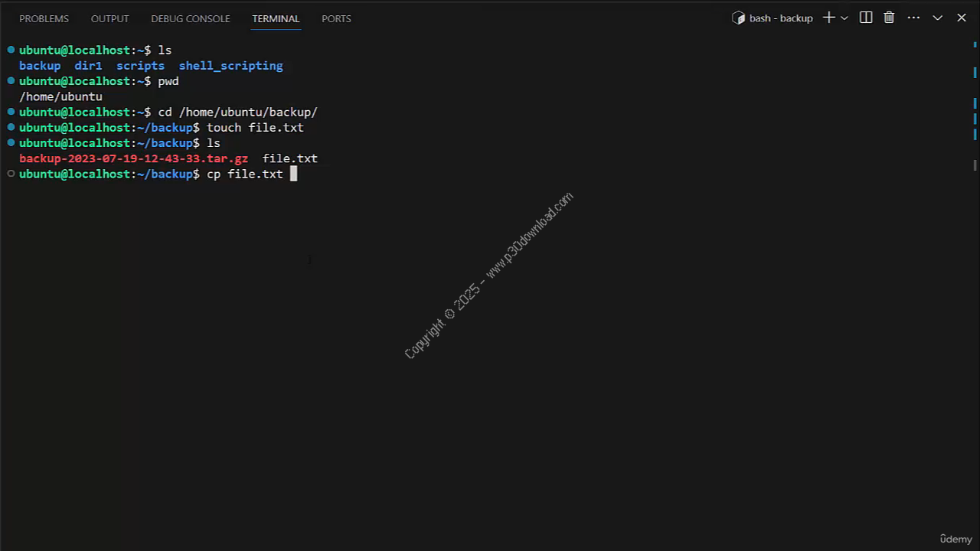Image resolution: width=980 pixels, height=551 pixels.
Task: Click the 'dir1' directory name
Action: pyautogui.click(x=88, y=66)
